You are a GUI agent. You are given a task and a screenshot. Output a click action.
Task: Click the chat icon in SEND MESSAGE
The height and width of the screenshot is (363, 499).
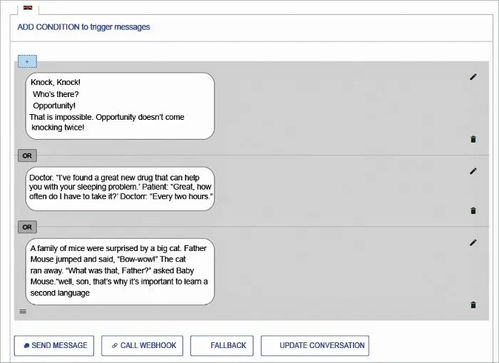(x=27, y=346)
